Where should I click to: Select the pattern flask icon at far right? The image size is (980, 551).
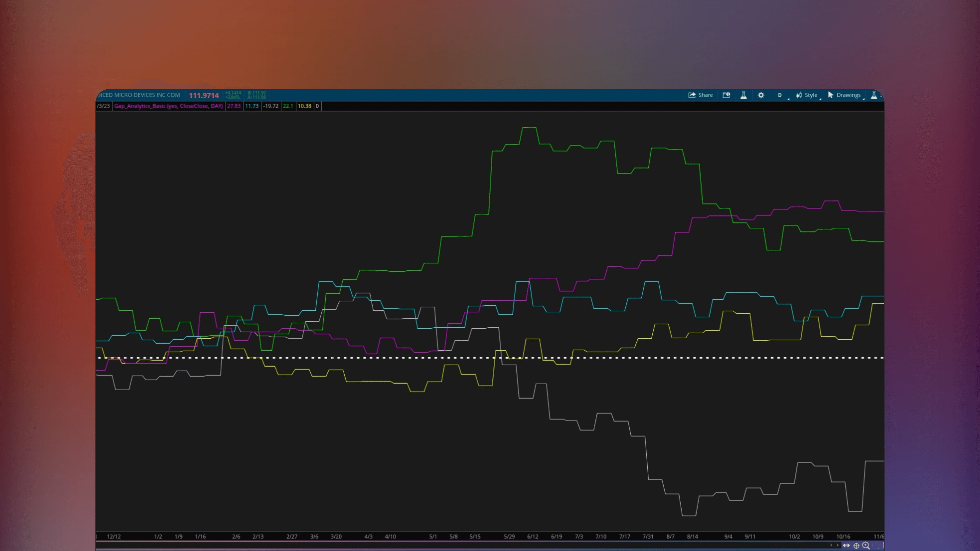874,95
